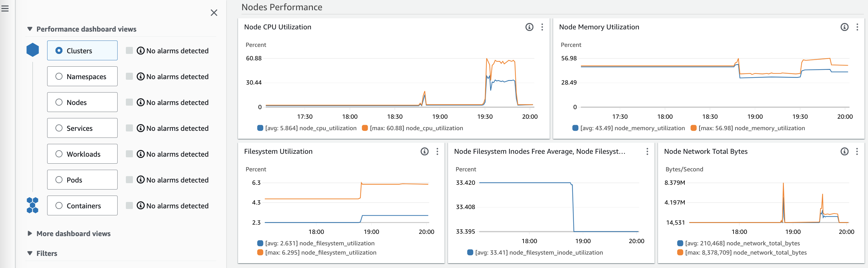Viewport: 868px width, 268px height.
Task: Collapse the Performance dashboard views section
Action: point(30,29)
